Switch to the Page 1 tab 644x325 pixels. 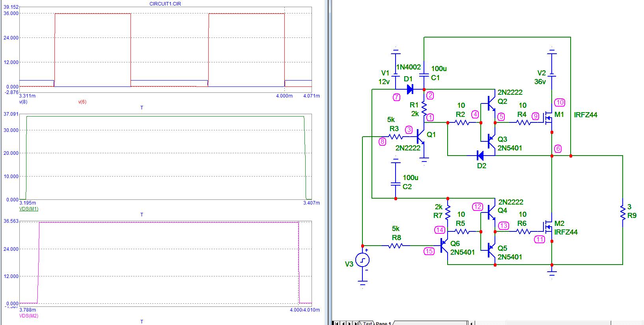[x=384, y=323]
